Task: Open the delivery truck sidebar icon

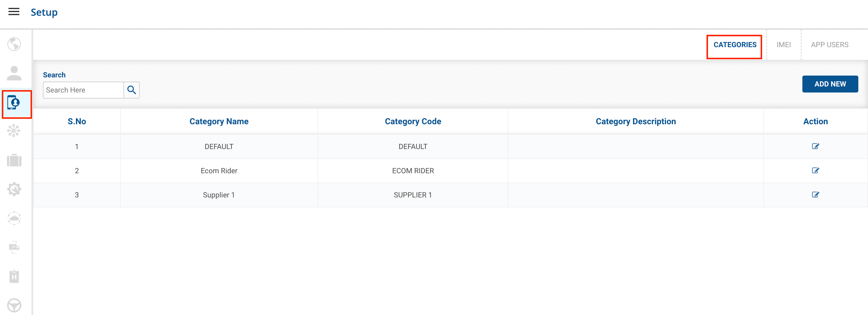Action: (14, 247)
